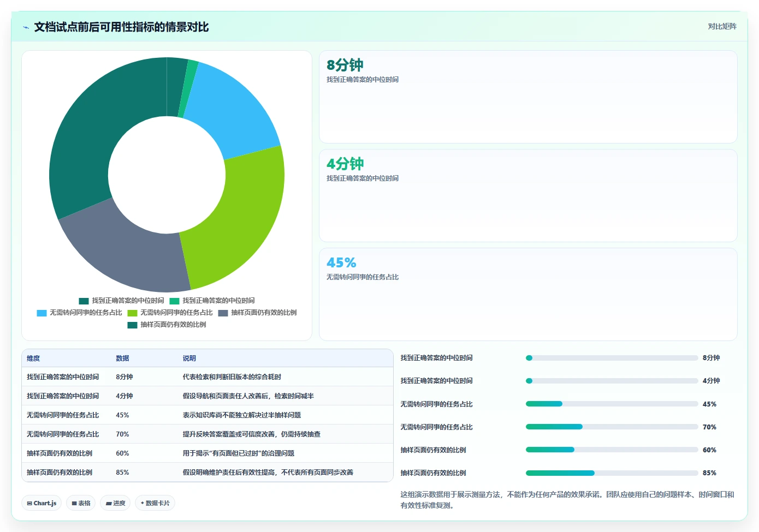Click description 假设导航和页面责任人改善后，检索时间减半

[248, 396]
